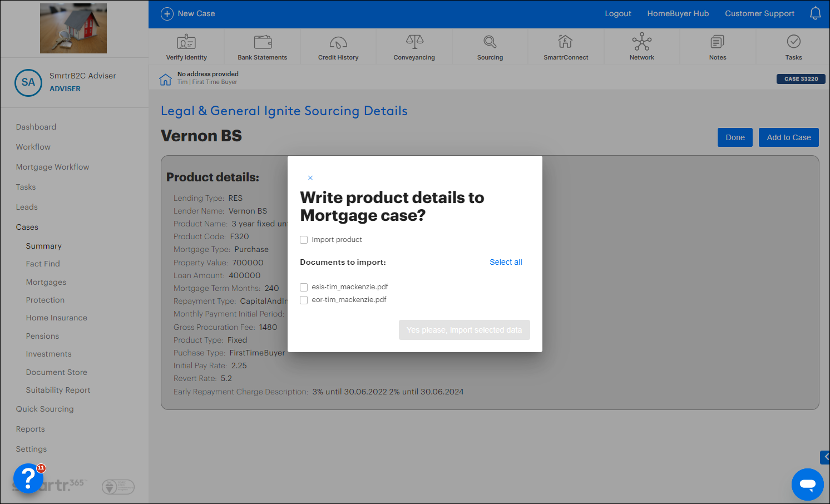Click the CASE 33220 badge

(x=801, y=79)
